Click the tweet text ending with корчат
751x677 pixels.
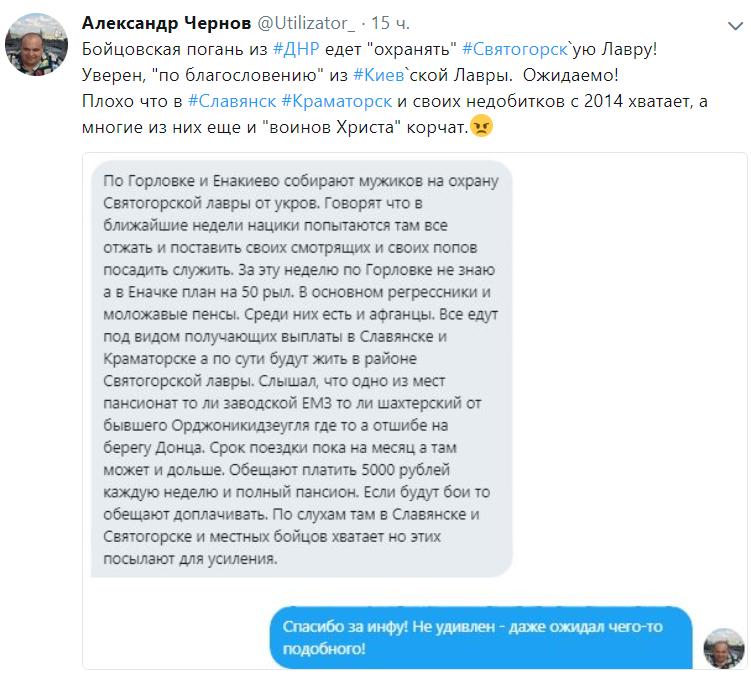(275, 127)
